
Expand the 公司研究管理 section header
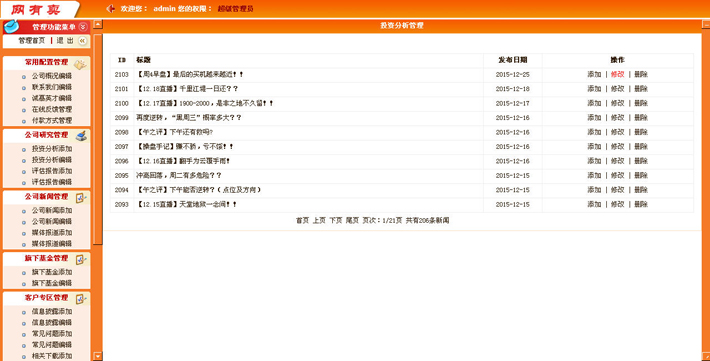pos(46,135)
